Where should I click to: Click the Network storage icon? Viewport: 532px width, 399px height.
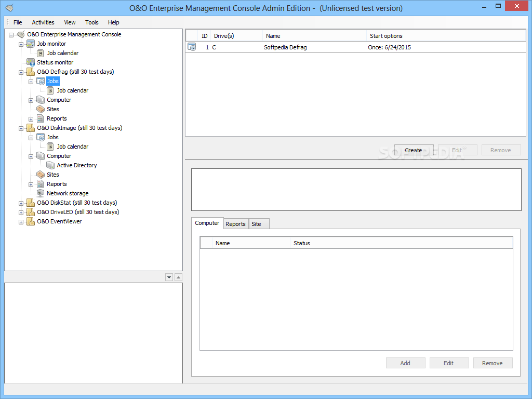[x=41, y=193]
